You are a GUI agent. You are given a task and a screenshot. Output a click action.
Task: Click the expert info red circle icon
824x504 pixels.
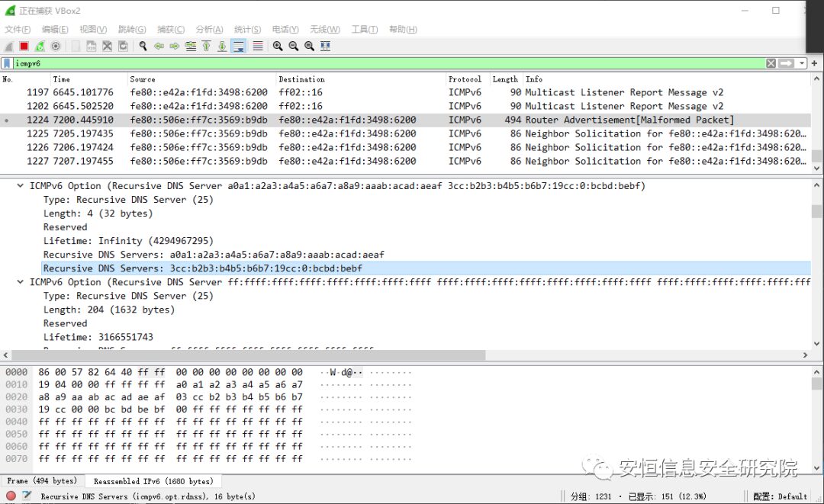click(x=11, y=496)
